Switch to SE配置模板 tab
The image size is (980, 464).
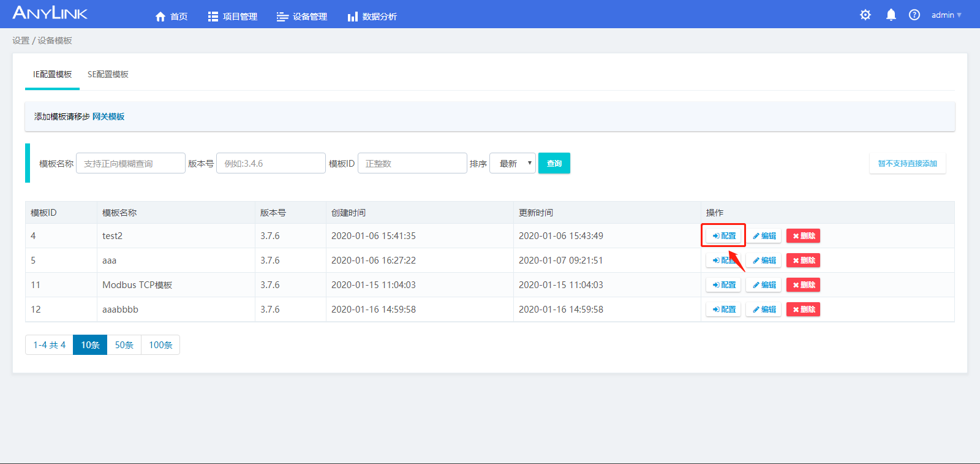click(108, 74)
